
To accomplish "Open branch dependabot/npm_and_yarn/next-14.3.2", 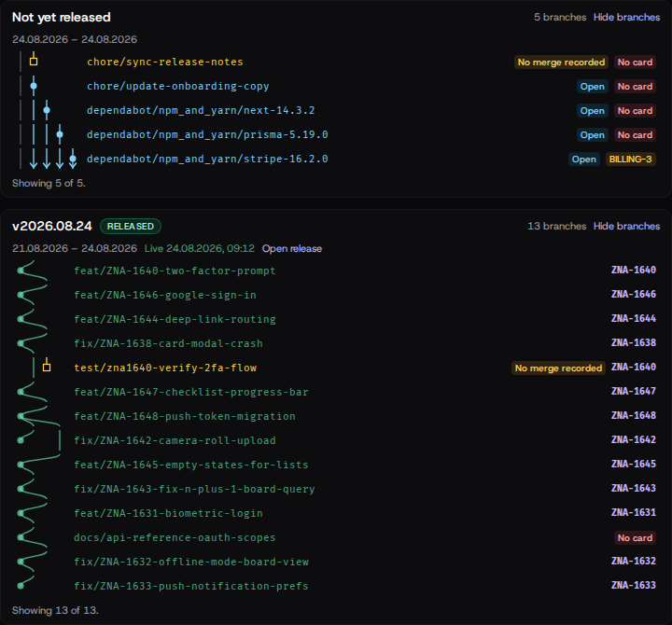I will [x=201, y=110].
